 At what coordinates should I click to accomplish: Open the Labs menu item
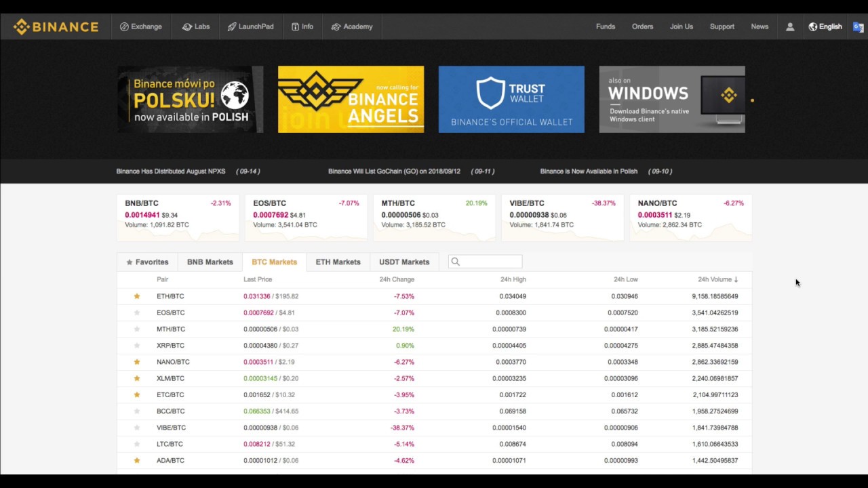click(x=196, y=27)
